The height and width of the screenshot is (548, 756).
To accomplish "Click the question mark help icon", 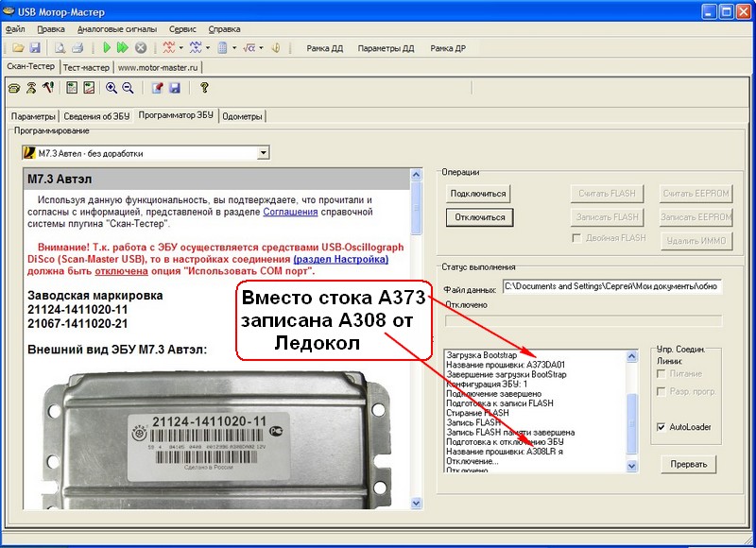I will click(203, 88).
